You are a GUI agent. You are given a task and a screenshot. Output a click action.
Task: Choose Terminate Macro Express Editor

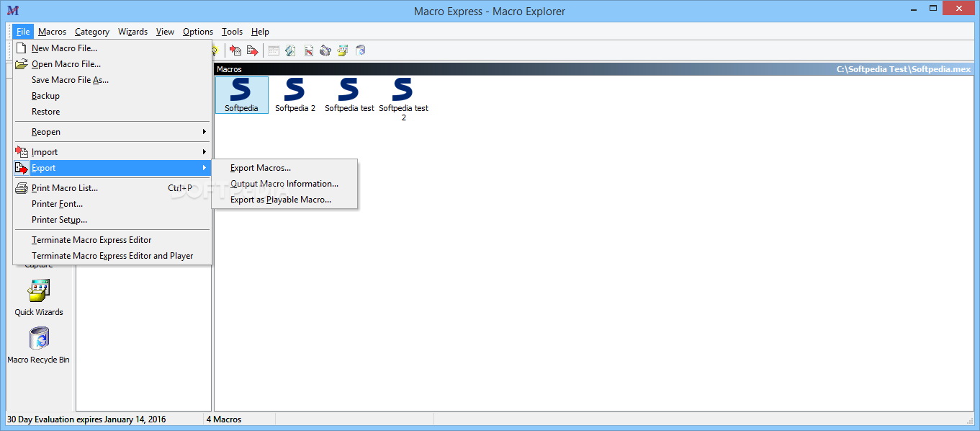coord(112,240)
